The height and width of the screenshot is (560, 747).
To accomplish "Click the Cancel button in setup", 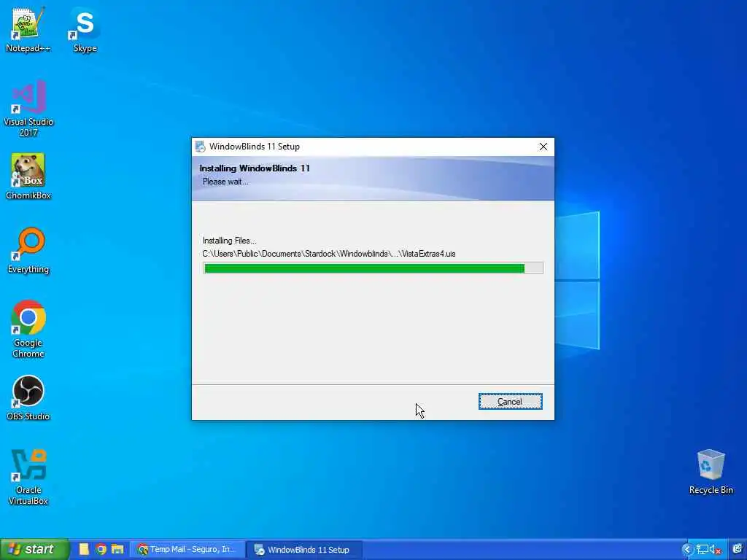I will click(510, 402).
